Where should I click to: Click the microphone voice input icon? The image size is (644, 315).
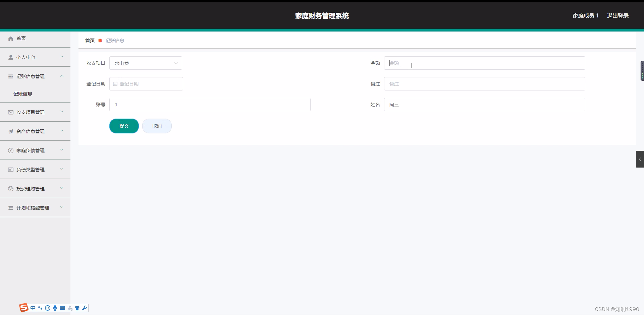click(55, 308)
